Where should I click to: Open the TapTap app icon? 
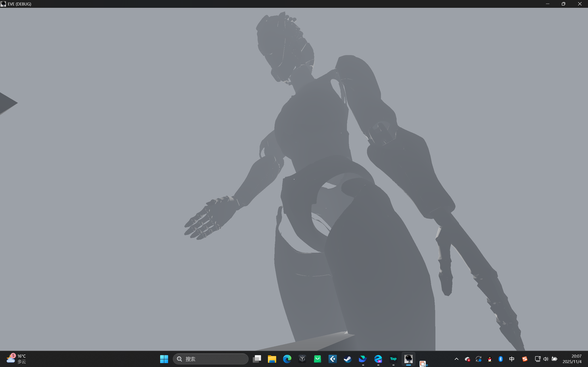tap(393, 359)
